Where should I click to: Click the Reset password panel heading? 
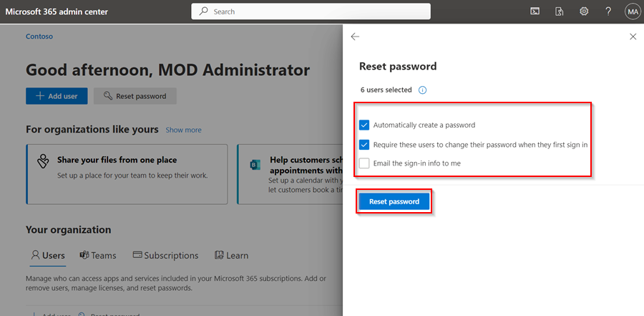click(x=398, y=66)
